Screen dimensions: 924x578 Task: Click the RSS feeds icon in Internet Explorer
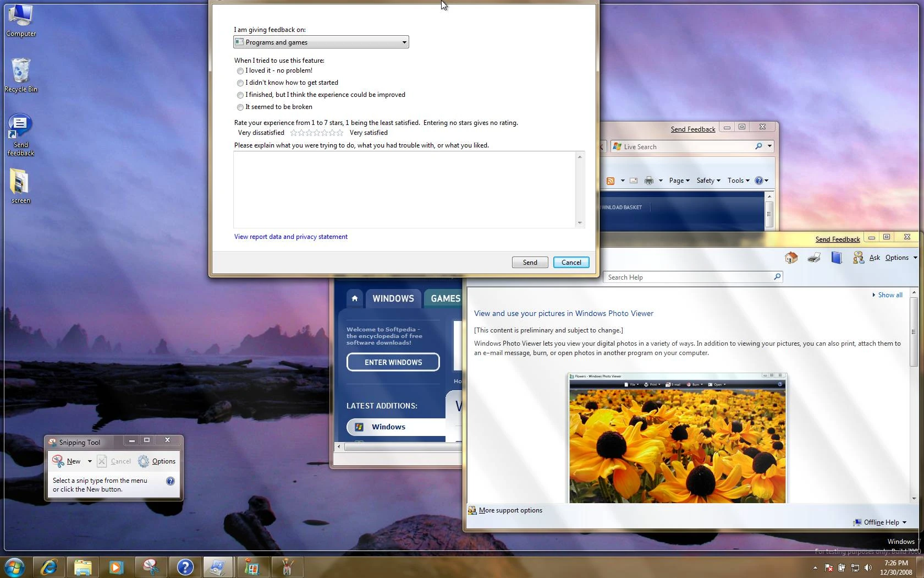(610, 181)
